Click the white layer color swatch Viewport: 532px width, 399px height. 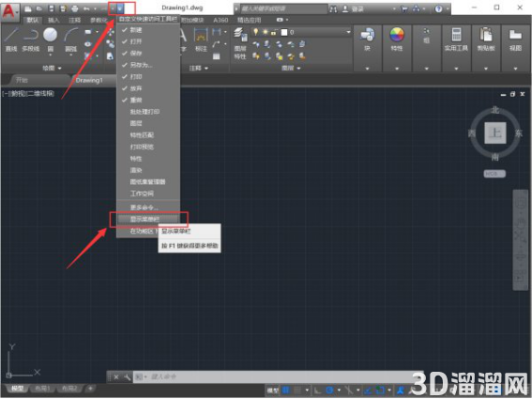click(284, 32)
